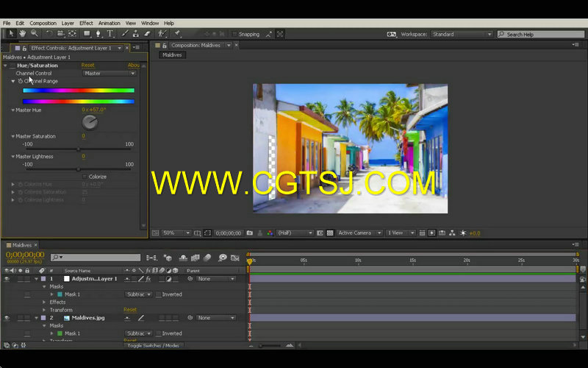The height and width of the screenshot is (368, 588).
Task: Toggle Channel Range stopwatch
Action: (21, 81)
